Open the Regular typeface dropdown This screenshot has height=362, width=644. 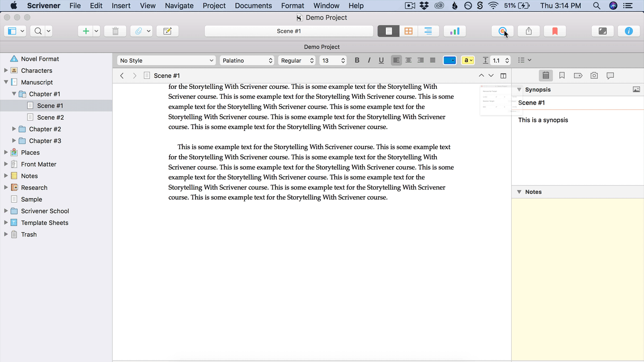point(297,60)
